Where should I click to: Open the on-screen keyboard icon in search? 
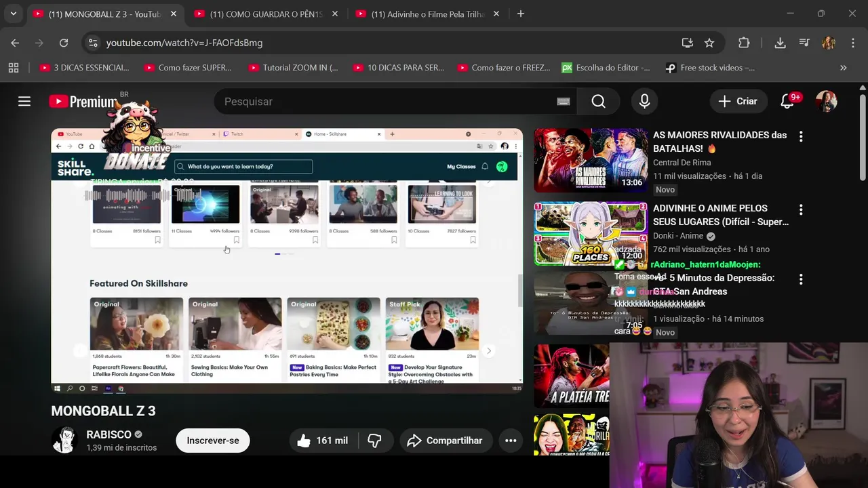pos(564,101)
